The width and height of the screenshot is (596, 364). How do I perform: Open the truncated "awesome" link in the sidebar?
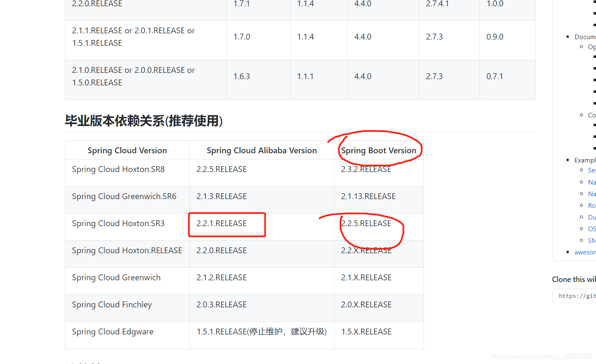coord(585,252)
